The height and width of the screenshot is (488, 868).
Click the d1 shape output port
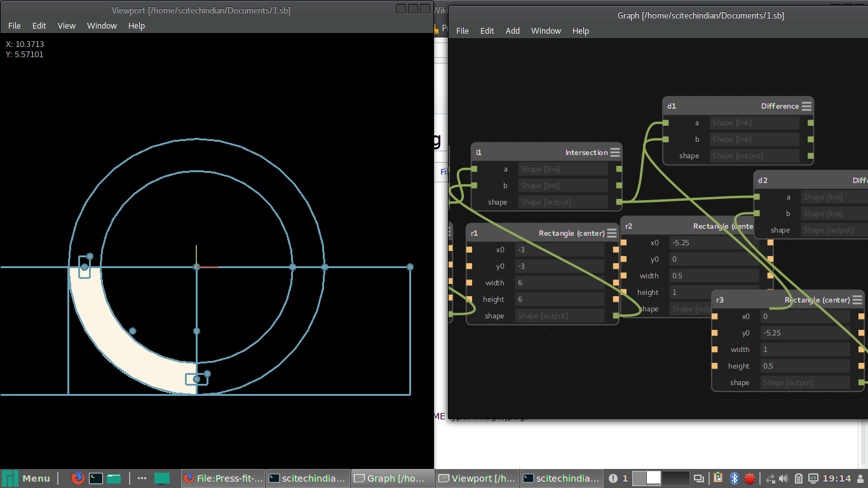coord(810,156)
